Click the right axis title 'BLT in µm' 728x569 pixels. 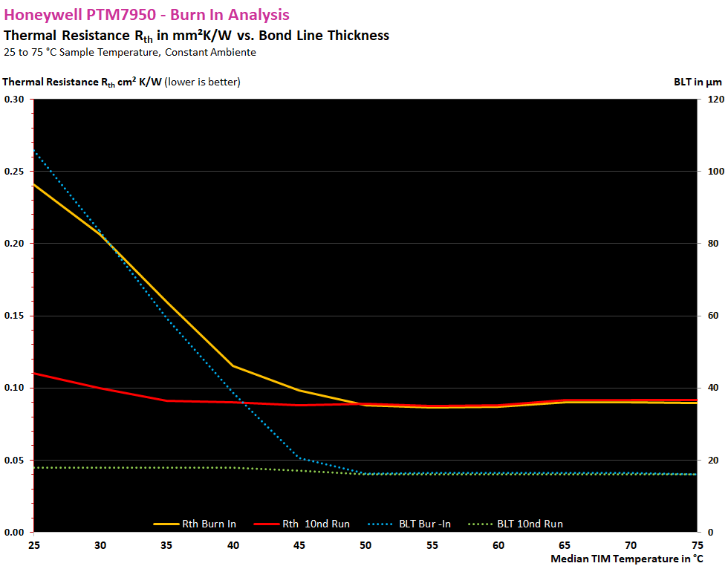click(x=698, y=82)
